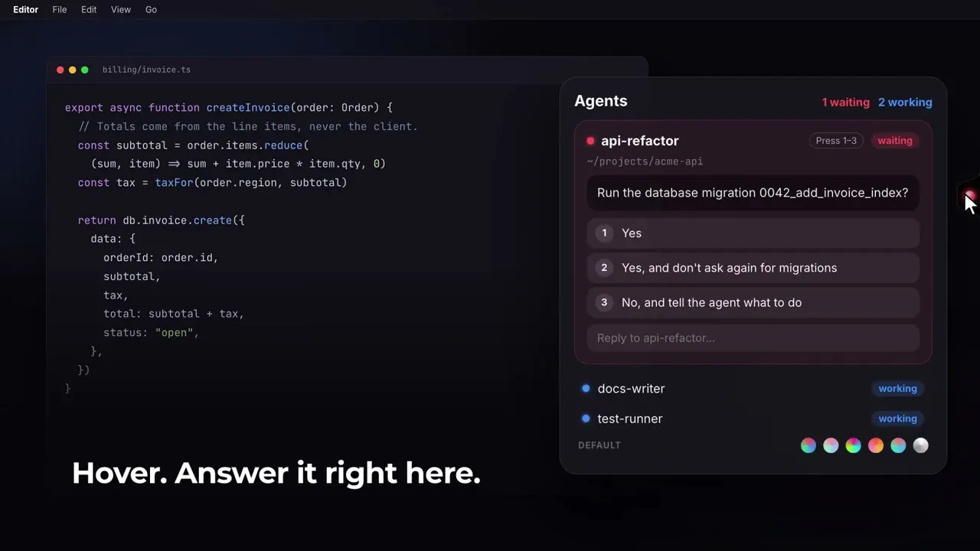This screenshot has height=551, width=980.
Task: Click the "2 working" count in Agents header
Action: click(905, 103)
